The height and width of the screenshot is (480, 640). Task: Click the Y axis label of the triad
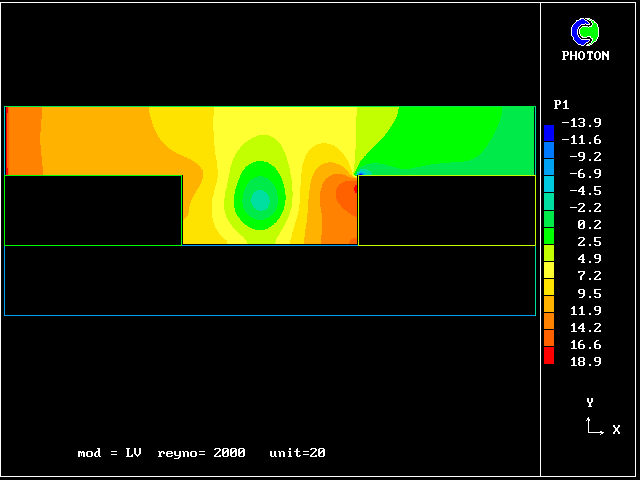tap(590, 402)
